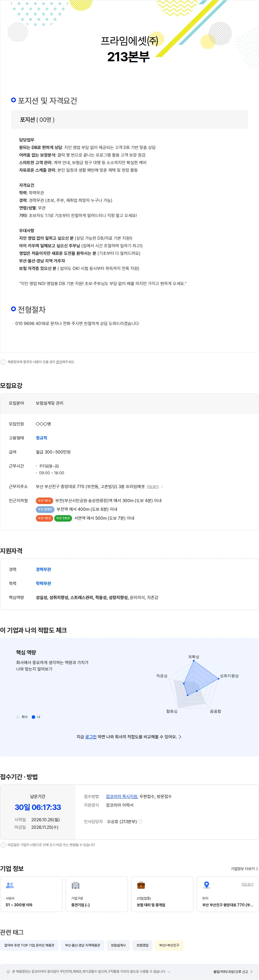The width and height of the screenshot is (259, 980).
Task: Click the 포지션 ( 00명 ) header box
Action: coord(129,119)
